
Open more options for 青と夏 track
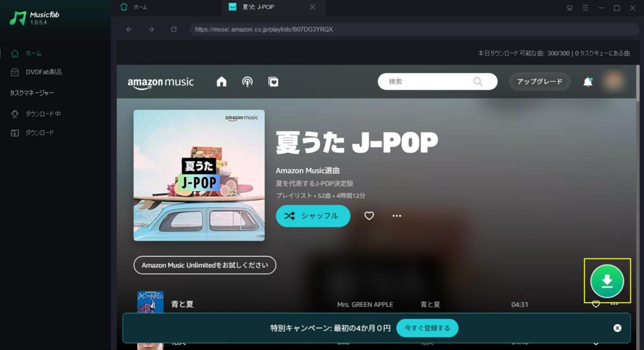click(614, 304)
